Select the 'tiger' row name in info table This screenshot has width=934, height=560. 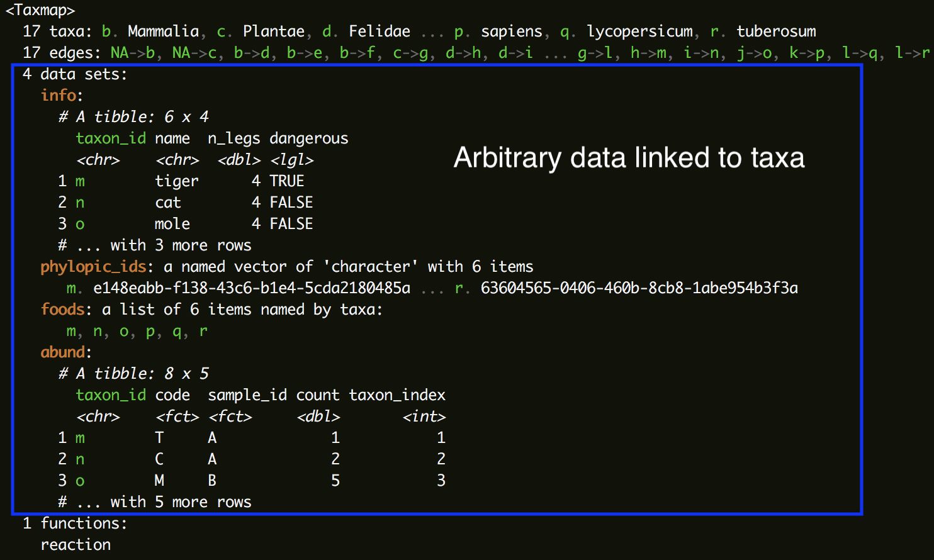click(177, 181)
